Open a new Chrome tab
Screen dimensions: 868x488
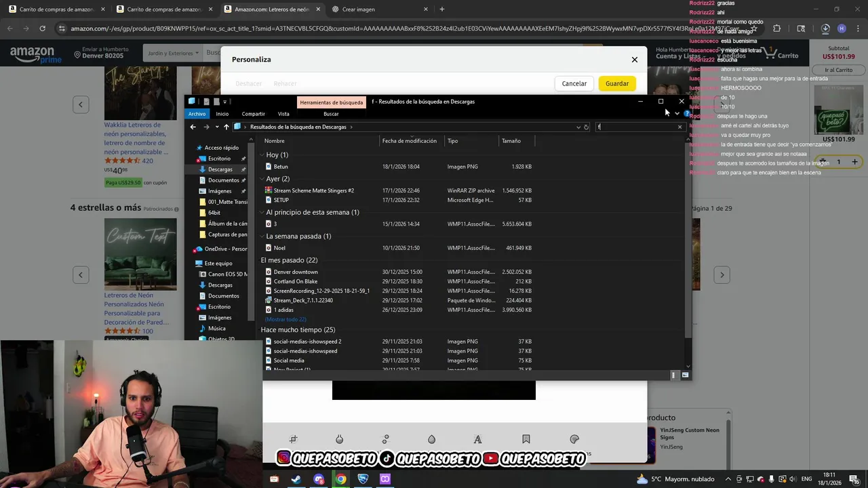(442, 9)
